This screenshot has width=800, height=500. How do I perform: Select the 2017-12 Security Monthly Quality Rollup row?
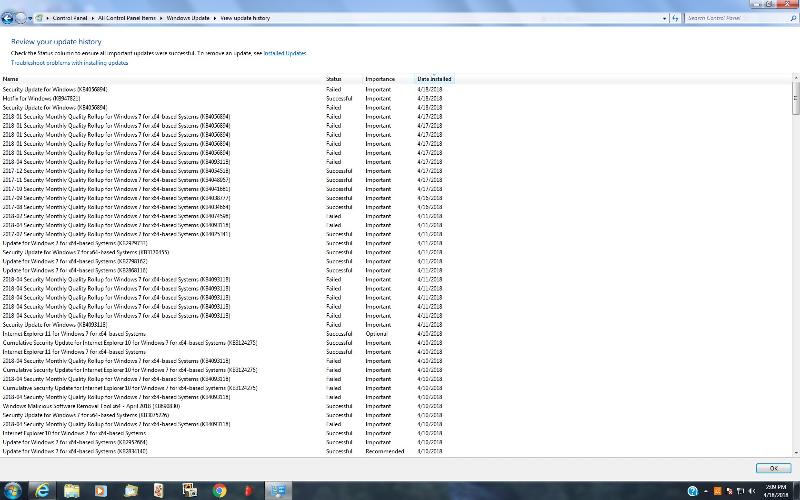[222, 171]
